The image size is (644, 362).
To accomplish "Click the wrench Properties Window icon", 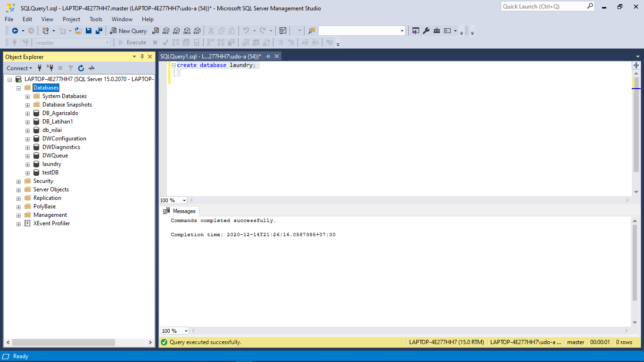I will click(426, 31).
